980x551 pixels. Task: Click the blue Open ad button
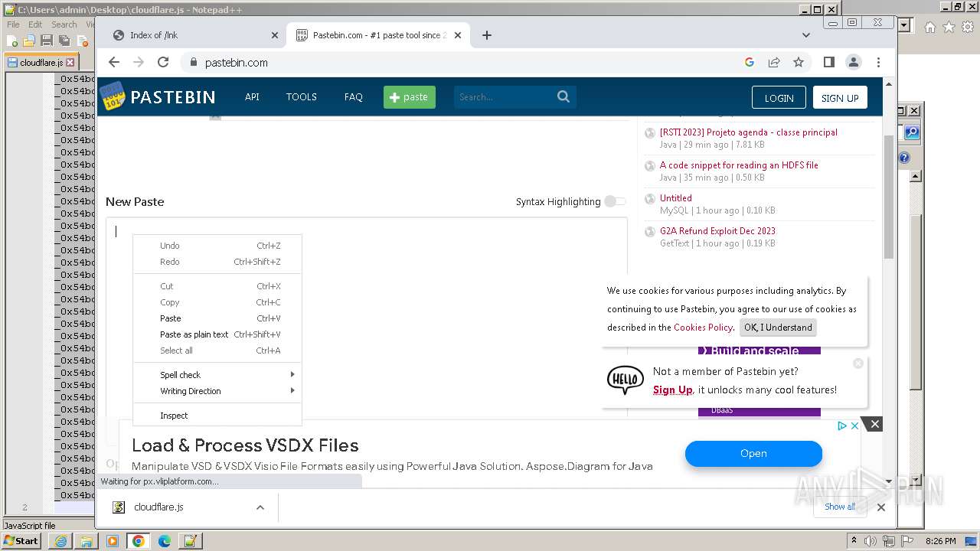click(x=753, y=454)
